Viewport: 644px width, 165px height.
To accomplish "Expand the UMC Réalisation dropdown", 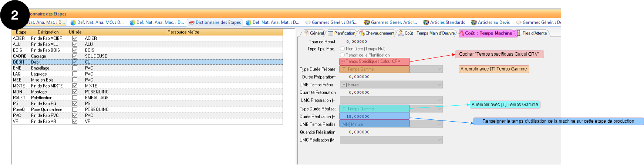I will click(x=439, y=140).
